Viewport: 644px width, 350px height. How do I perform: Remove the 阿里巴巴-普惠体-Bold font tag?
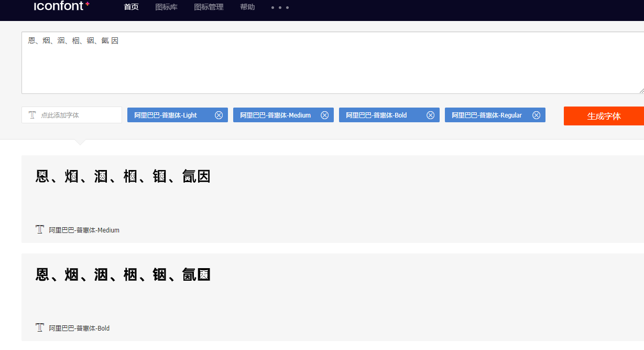click(430, 115)
